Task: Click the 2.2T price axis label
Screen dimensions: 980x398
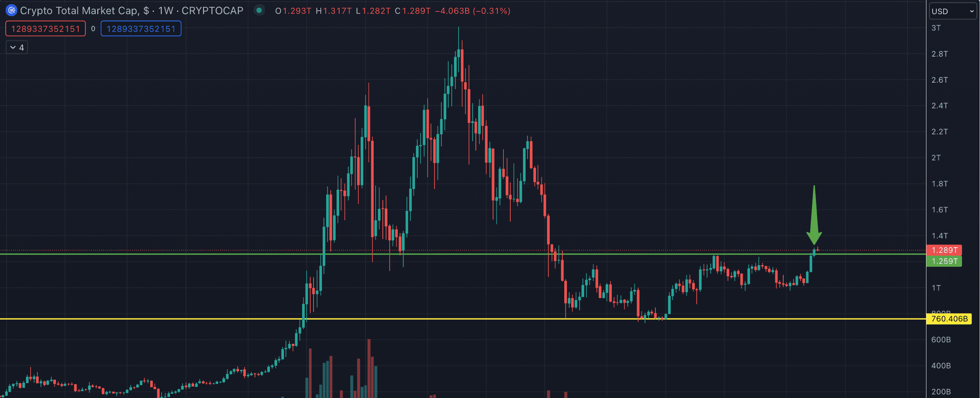Action: (x=939, y=132)
